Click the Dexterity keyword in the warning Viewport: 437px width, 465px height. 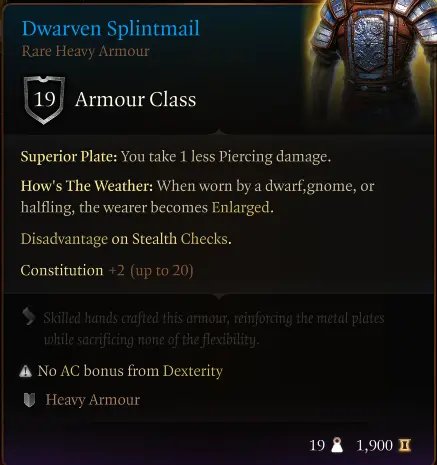pos(193,371)
